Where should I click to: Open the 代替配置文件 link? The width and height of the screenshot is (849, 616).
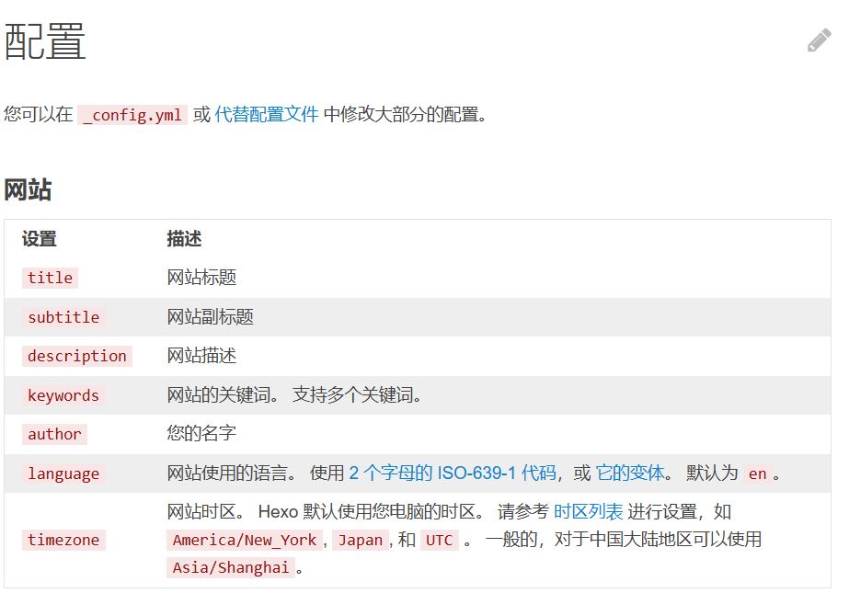coord(267,115)
